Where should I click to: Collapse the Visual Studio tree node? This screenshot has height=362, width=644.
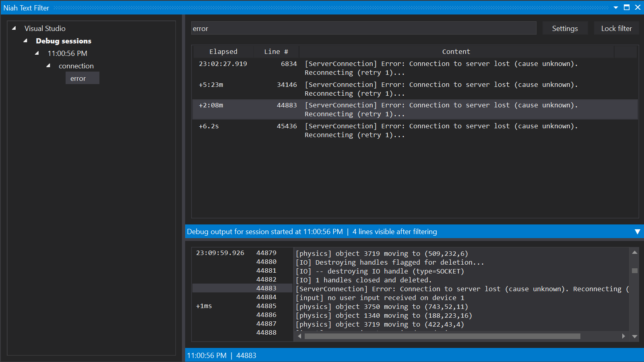(13, 28)
